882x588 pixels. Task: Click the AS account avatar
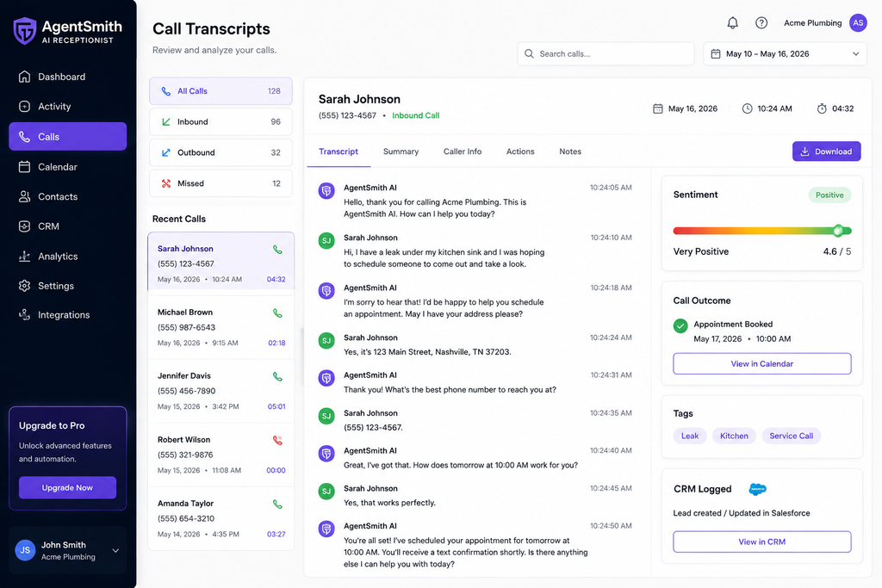pos(858,23)
